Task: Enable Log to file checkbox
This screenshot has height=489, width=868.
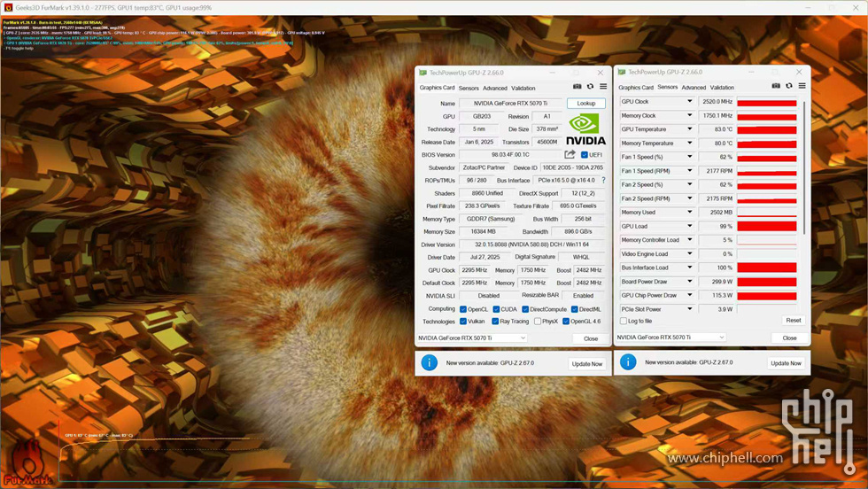Action: 624,321
